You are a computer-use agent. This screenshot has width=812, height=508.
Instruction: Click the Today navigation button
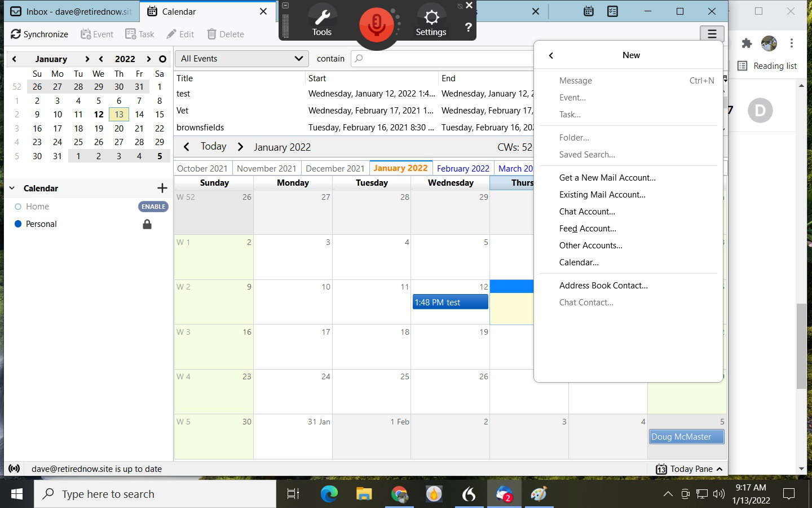pyautogui.click(x=213, y=147)
